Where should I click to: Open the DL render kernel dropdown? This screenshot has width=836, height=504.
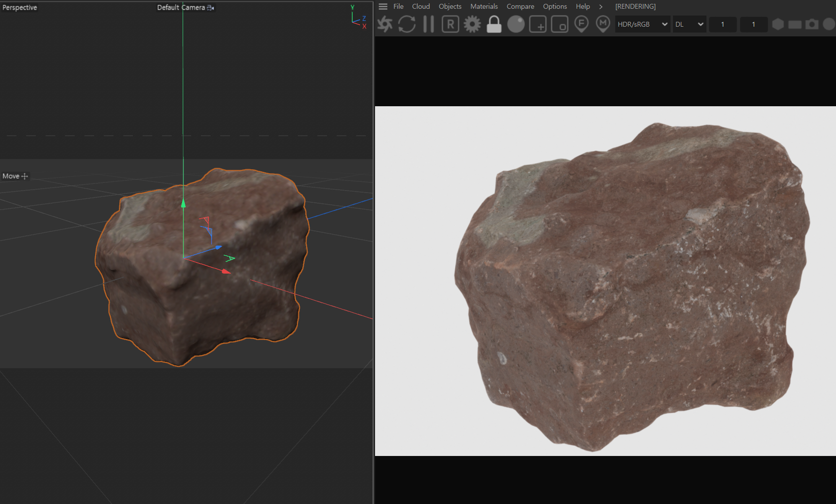click(689, 24)
